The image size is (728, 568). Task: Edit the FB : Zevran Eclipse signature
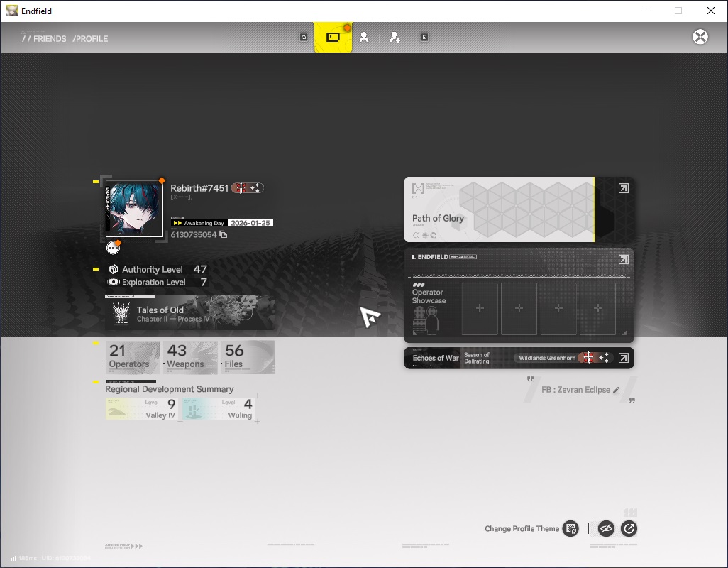(x=617, y=390)
